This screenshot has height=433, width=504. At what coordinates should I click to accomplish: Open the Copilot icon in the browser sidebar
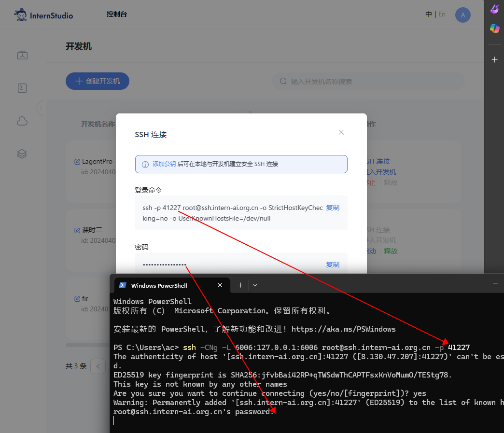tap(495, 28)
